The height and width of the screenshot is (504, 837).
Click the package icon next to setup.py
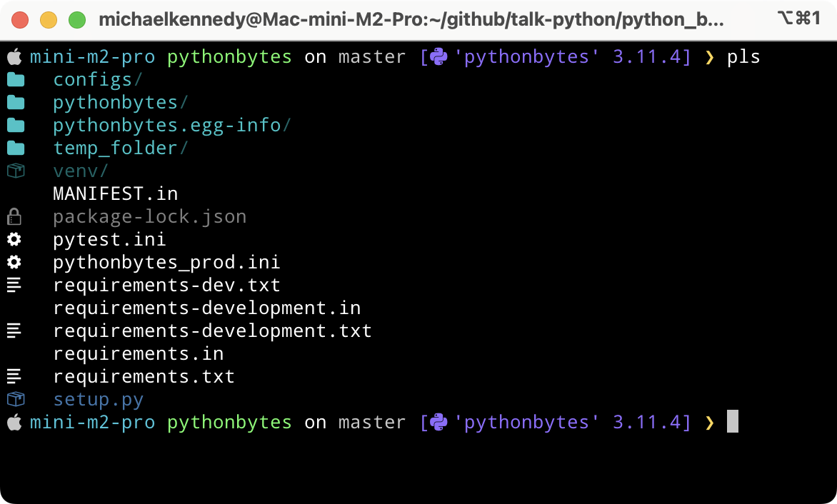pos(15,399)
